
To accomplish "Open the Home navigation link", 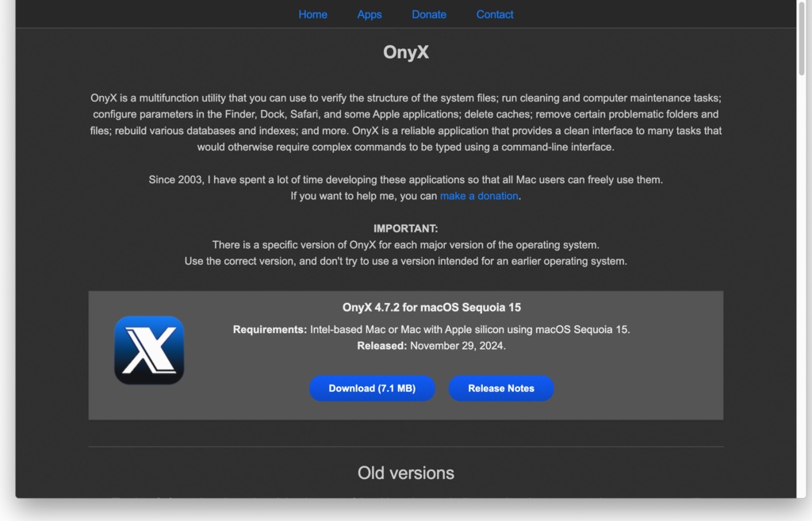I will click(312, 14).
